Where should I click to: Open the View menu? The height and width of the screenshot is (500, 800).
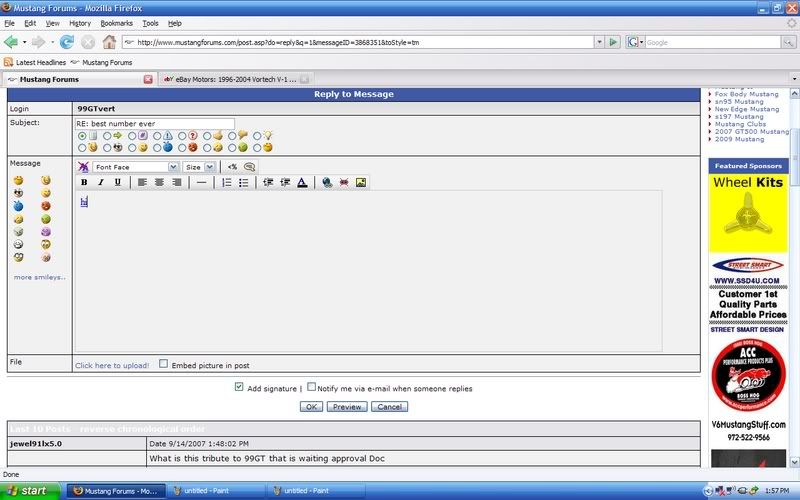[x=53, y=23]
